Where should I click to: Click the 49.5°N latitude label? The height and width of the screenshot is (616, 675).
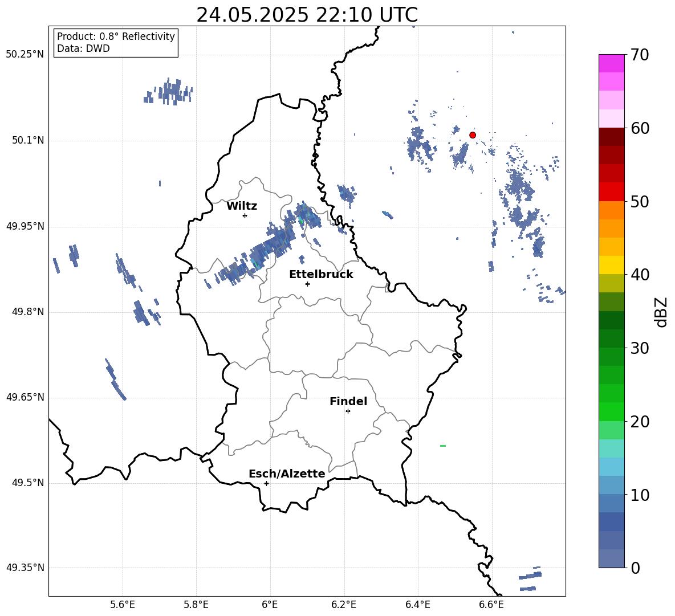pyautogui.click(x=28, y=483)
